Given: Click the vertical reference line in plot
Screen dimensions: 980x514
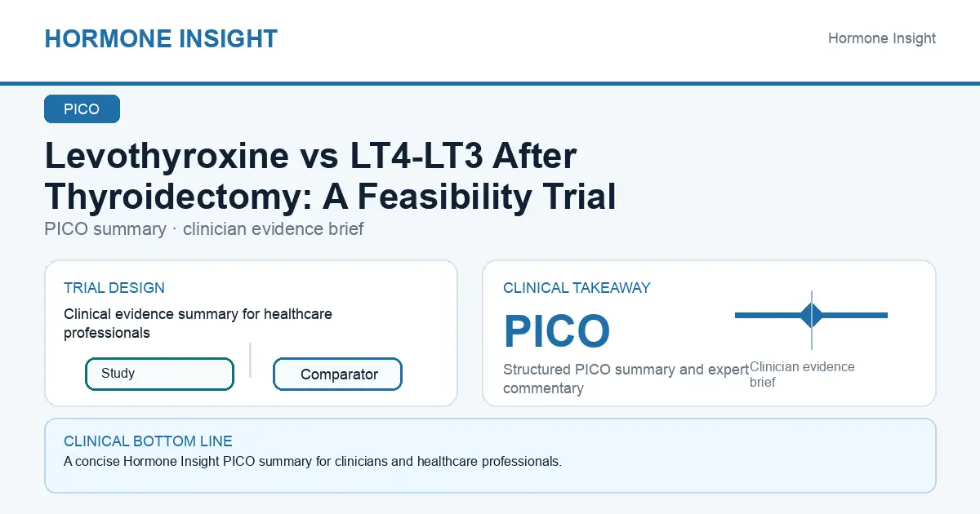Looking at the screenshot, I should click(812, 320).
